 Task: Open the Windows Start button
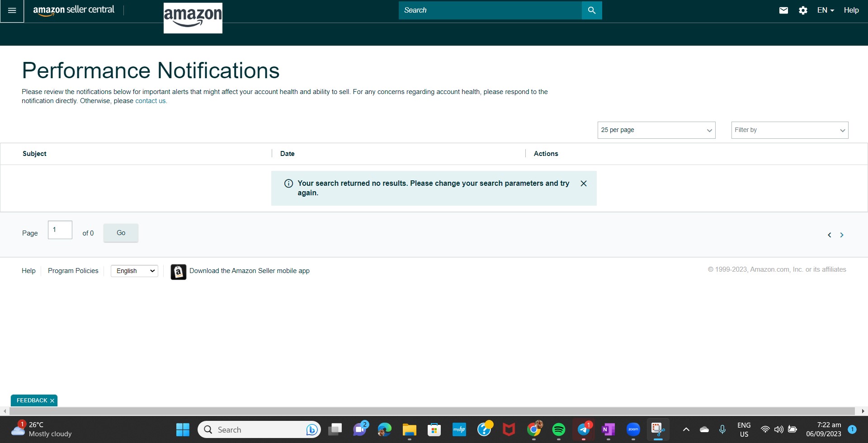[x=183, y=429]
